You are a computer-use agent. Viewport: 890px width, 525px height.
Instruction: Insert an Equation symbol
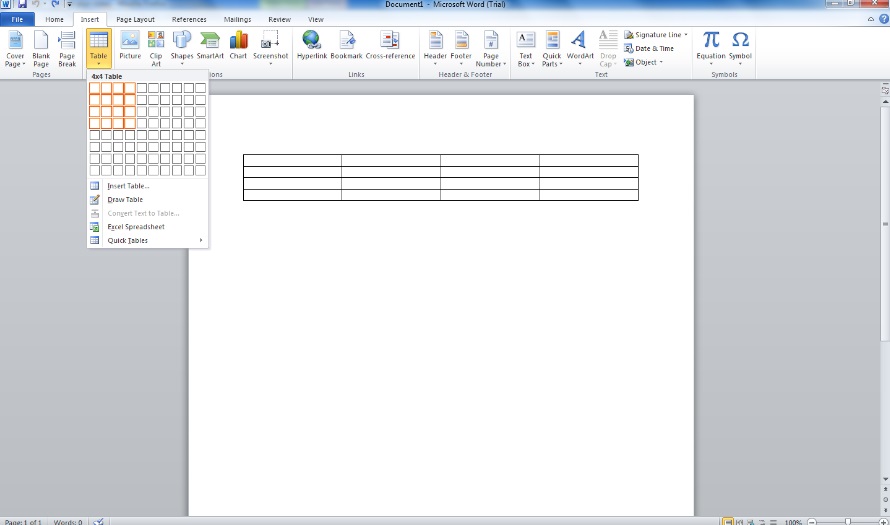pyautogui.click(x=711, y=46)
